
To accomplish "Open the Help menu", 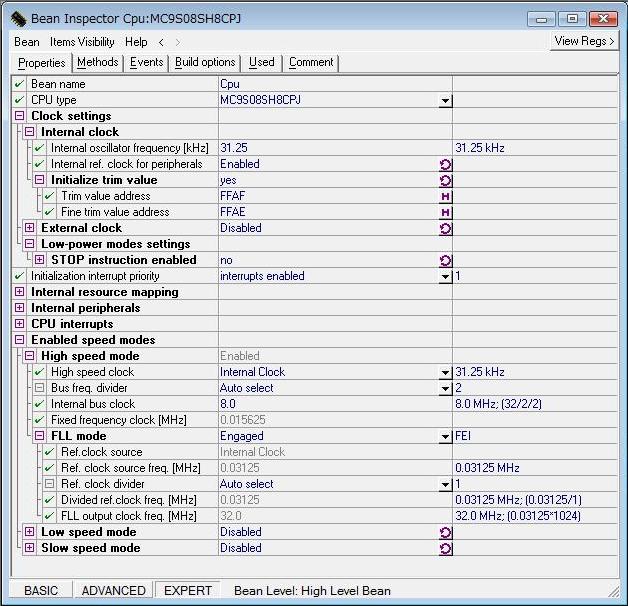I will click(136, 42).
